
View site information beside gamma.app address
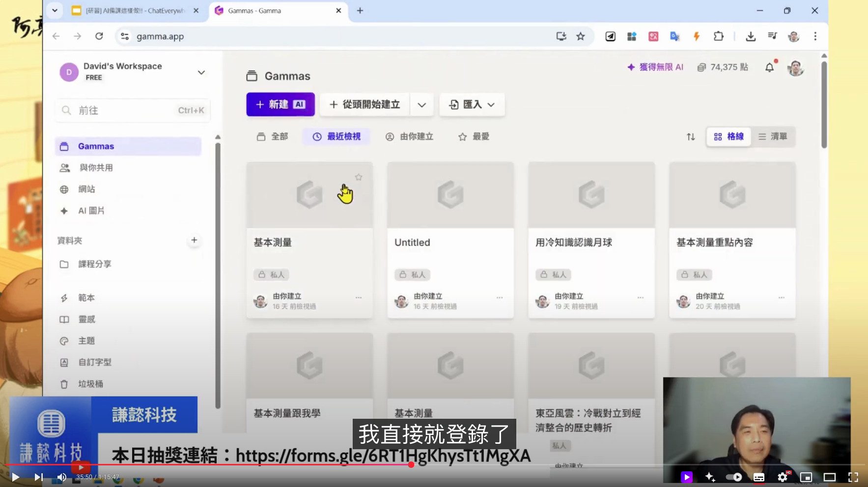(x=125, y=36)
